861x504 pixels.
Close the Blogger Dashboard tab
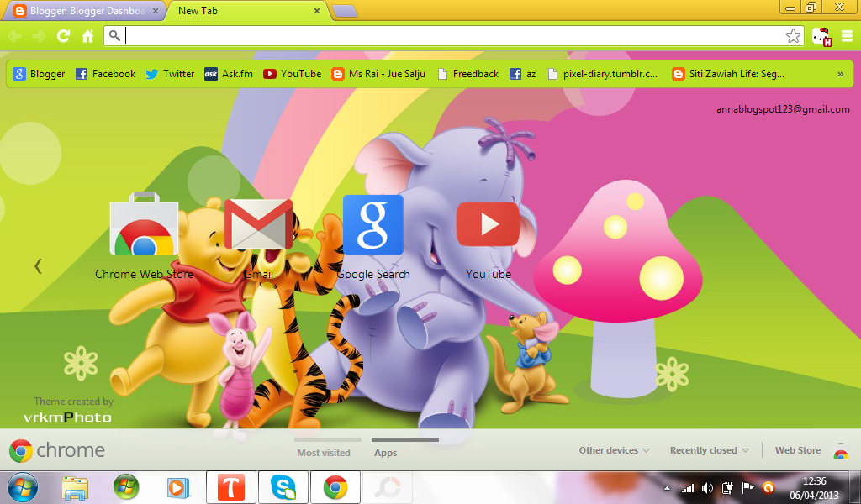(156, 11)
